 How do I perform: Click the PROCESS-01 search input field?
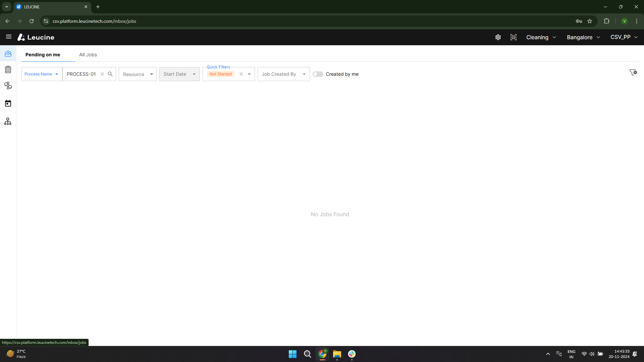pyautogui.click(x=82, y=74)
